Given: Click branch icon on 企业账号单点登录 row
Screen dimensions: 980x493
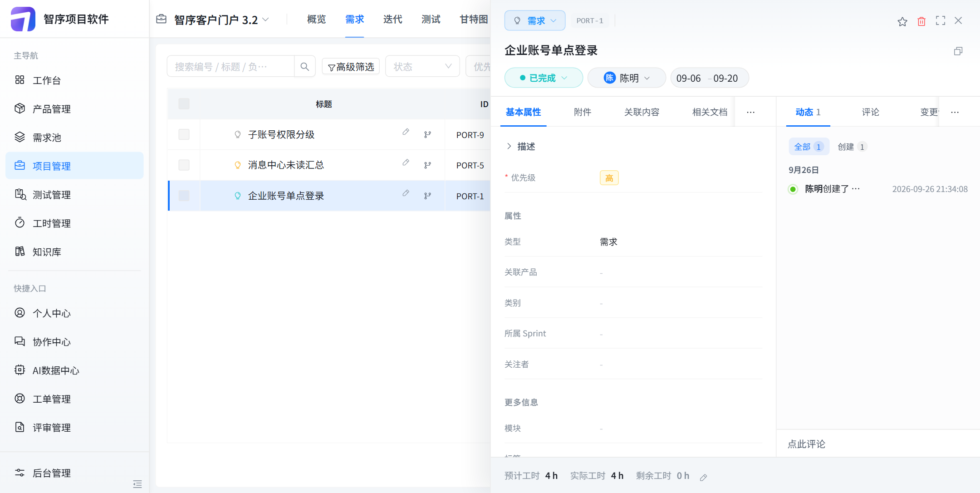Looking at the screenshot, I should pos(427,196).
